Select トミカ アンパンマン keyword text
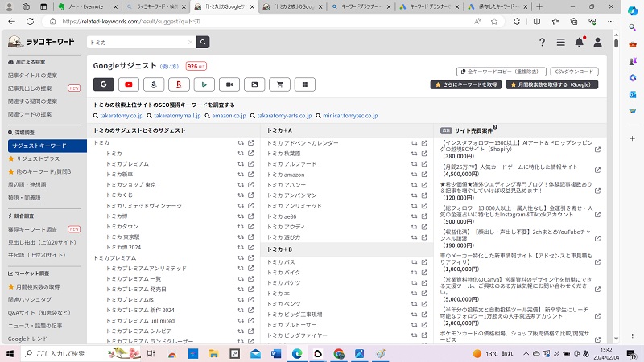This screenshot has height=362, width=644. 292,195
